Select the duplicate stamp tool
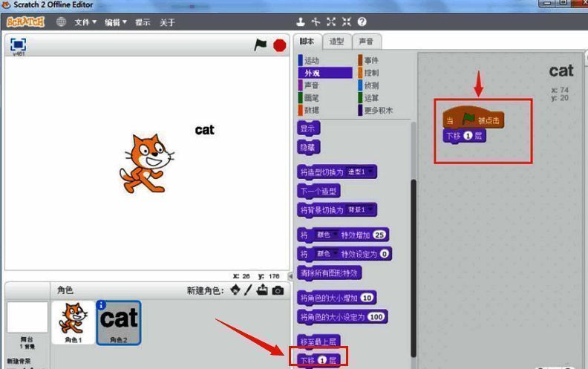Viewport: 588px width, 369px height. point(301,22)
